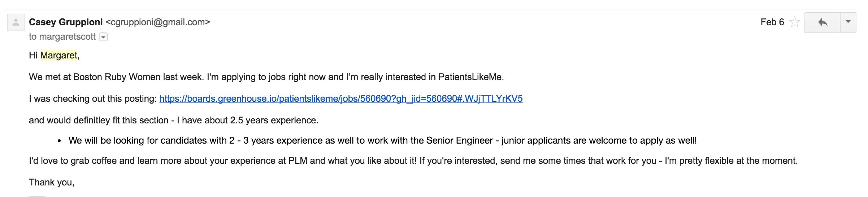Place cursor in 'We met at Boston Ruby Women' sentence
The height and width of the screenshot is (197, 868).
pos(266,77)
